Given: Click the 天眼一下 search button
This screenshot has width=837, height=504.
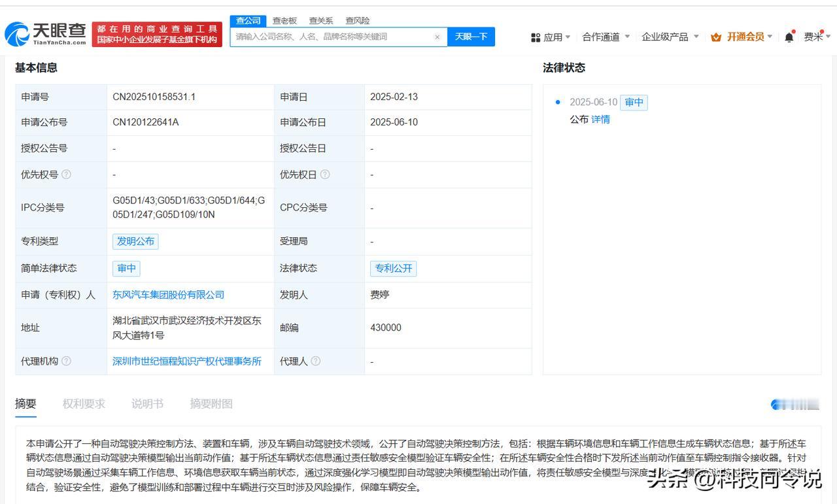Looking at the screenshot, I should [471, 37].
